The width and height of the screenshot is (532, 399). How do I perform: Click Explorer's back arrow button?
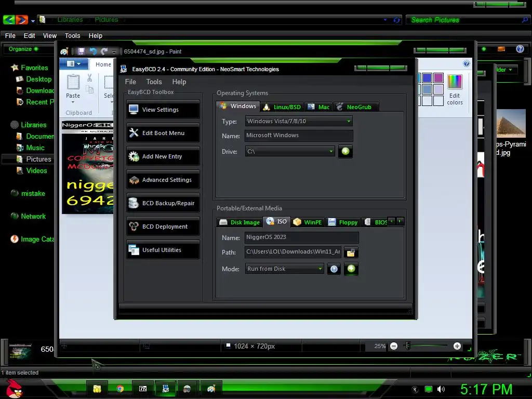point(9,20)
